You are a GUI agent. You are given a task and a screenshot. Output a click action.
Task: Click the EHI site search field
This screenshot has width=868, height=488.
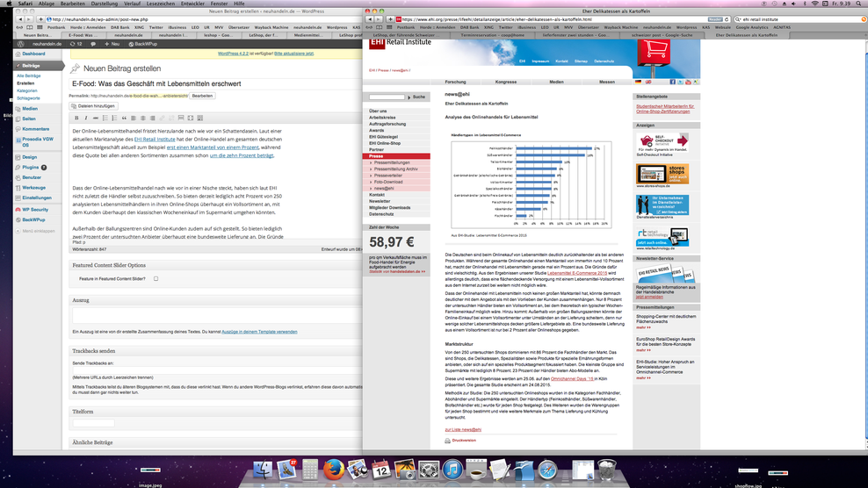[387, 97]
